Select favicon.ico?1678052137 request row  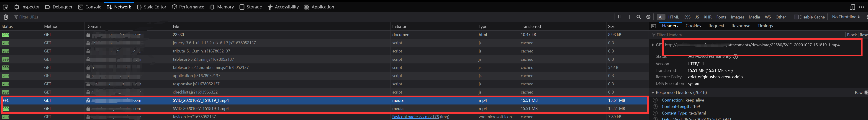coord(324,117)
